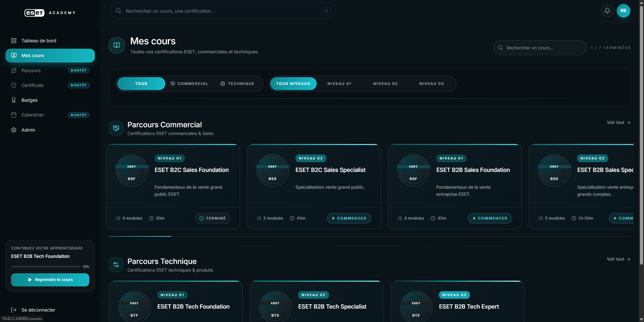Click the BSS badge of B2C Sales Specialist
644x322 pixels.
point(273,171)
